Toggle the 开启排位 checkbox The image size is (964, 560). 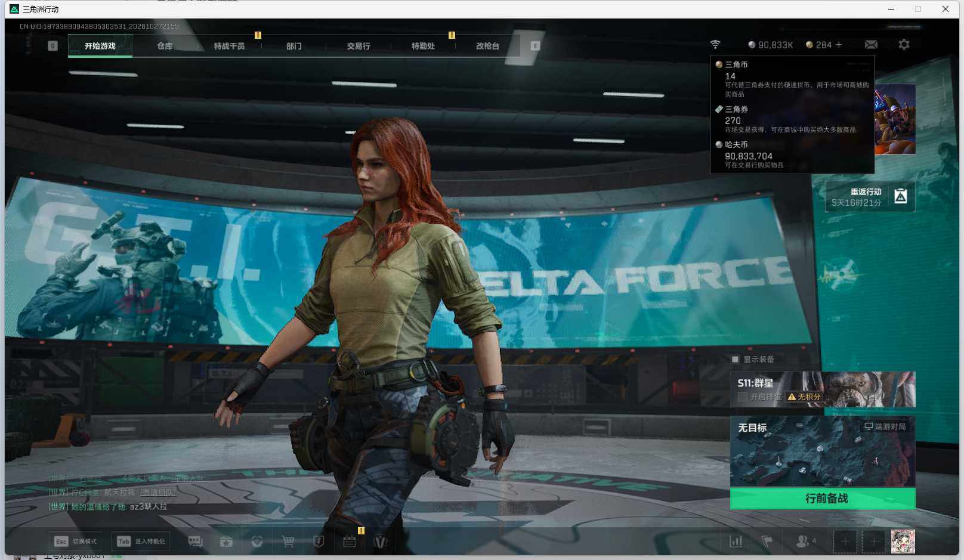click(x=742, y=397)
